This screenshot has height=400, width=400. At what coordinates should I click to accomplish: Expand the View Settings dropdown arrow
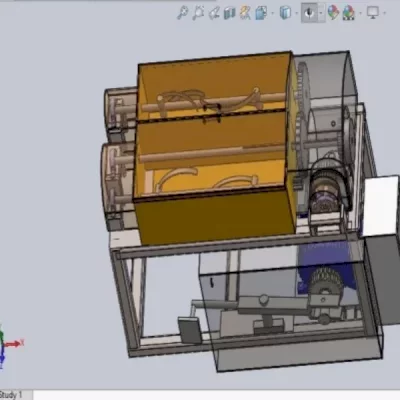coord(385,13)
